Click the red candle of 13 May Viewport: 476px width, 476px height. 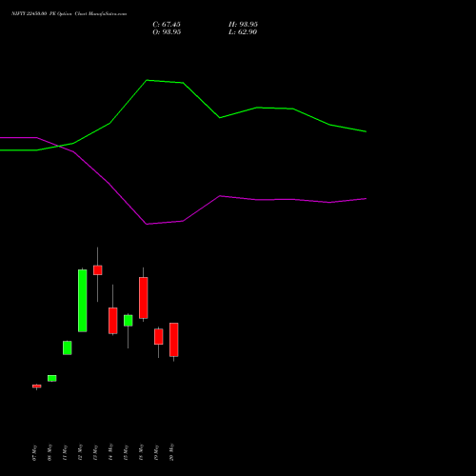[98, 270]
